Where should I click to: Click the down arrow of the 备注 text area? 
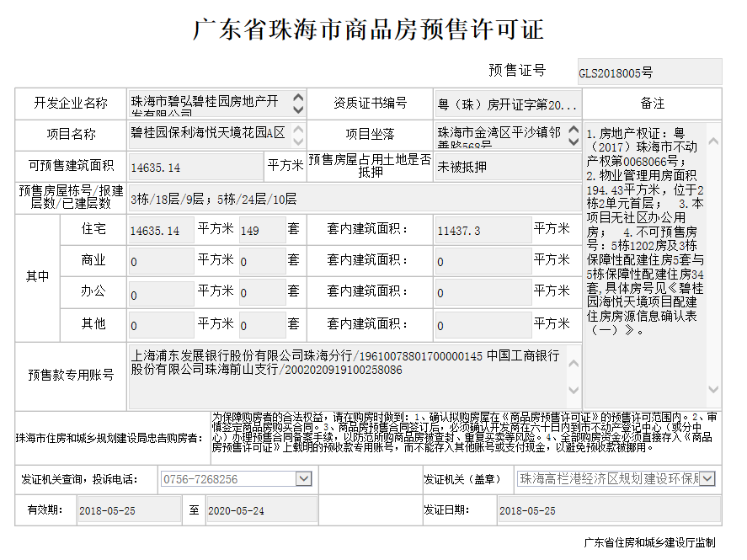(713, 389)
